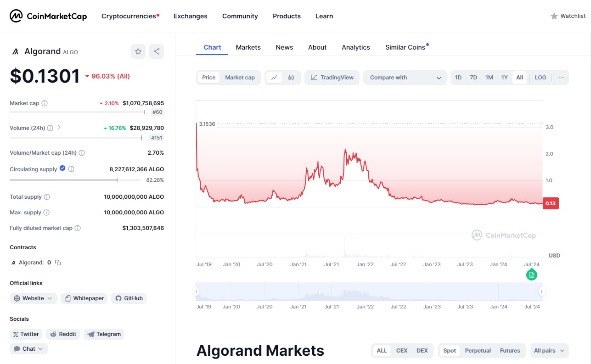Show Market cap info tooltip icon
Image resolution: width=591 pixels, height=364 pixels.
pos(45,103)
